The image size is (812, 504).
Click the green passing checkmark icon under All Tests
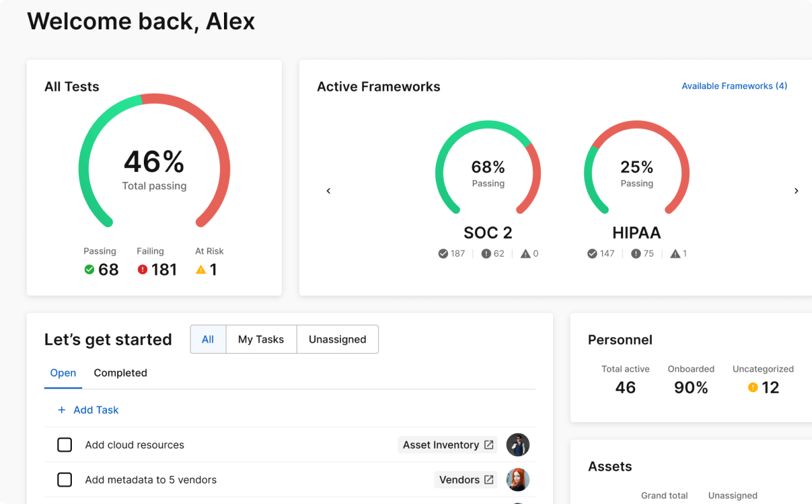coord(90,270)
